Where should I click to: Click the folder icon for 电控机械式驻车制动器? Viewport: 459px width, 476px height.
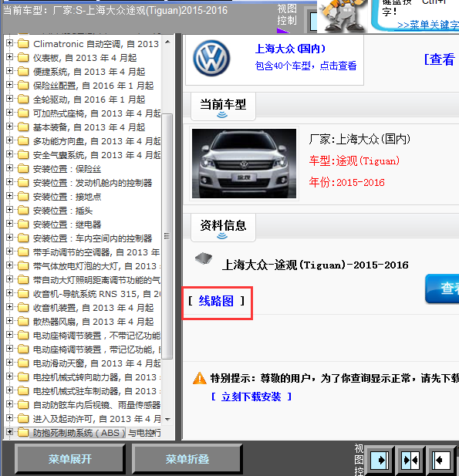click(x=23, y=391)
